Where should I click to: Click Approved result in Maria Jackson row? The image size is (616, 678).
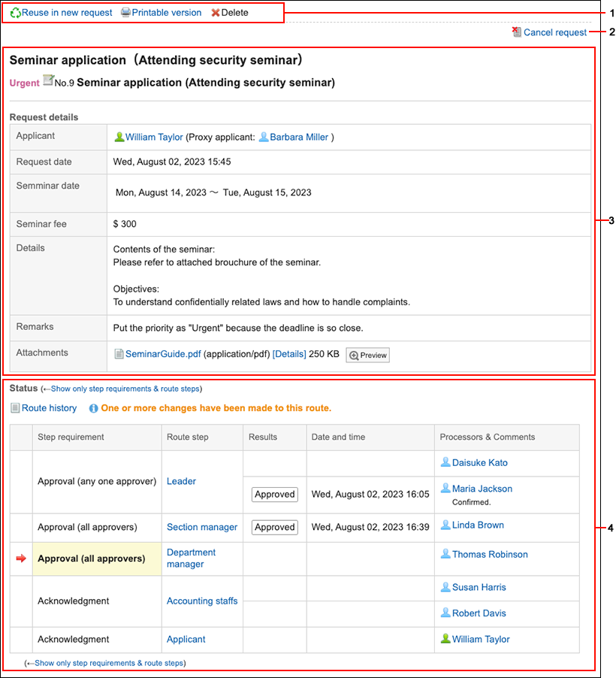click(274, 495)
